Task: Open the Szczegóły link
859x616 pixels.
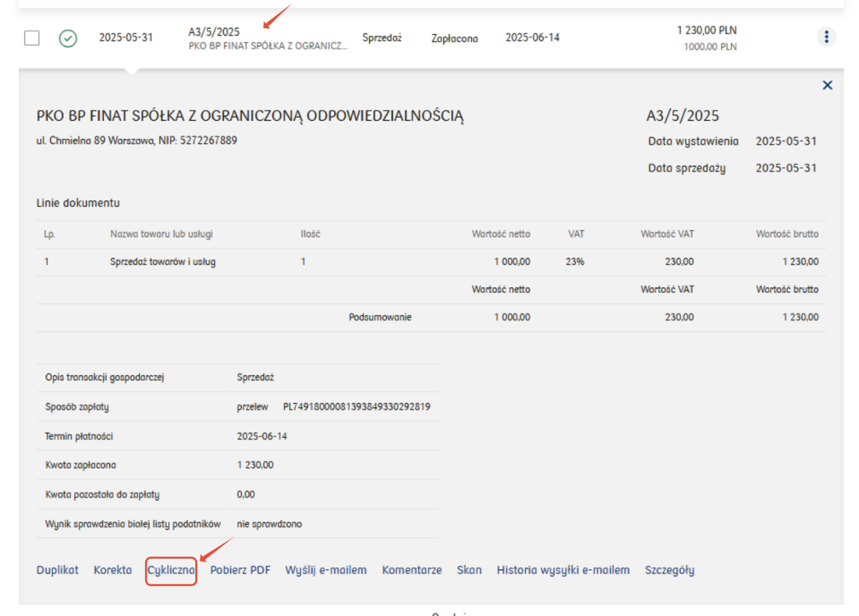Action: [670, 570]
